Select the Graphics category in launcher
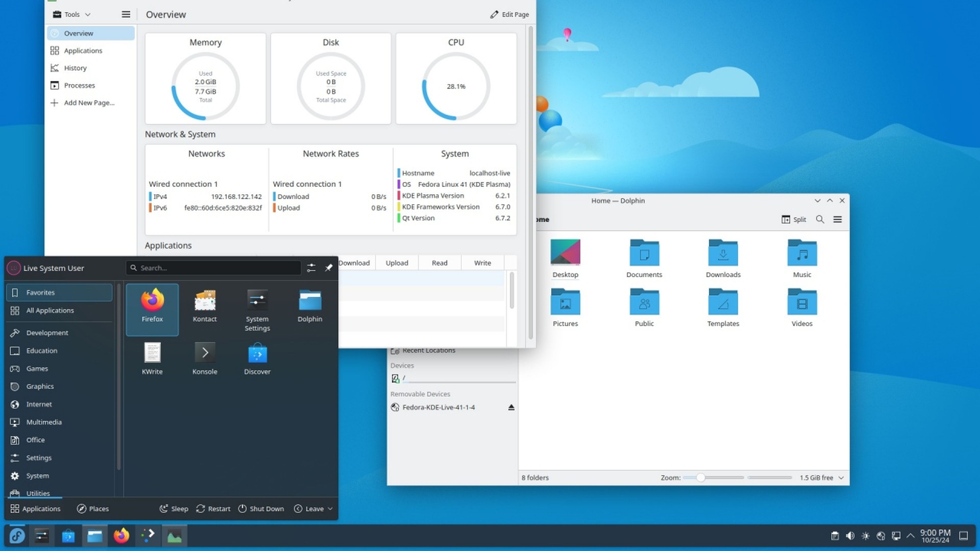 pos(59,386)
